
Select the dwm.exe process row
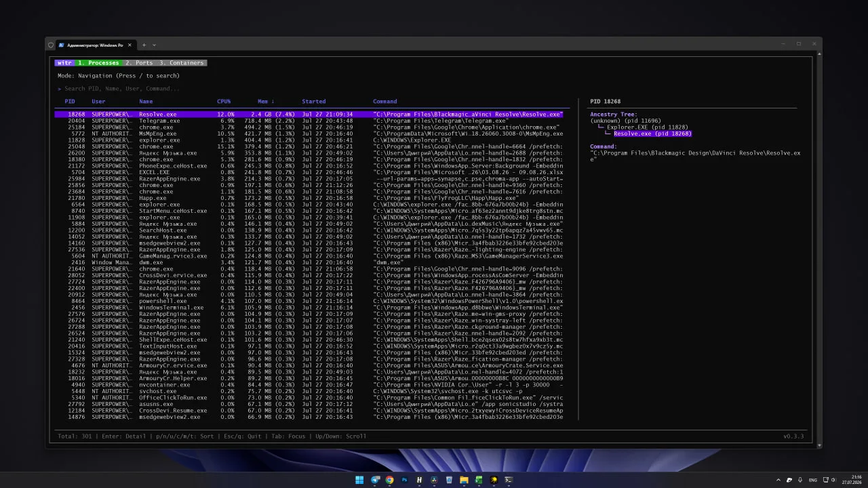click(309, 262)
